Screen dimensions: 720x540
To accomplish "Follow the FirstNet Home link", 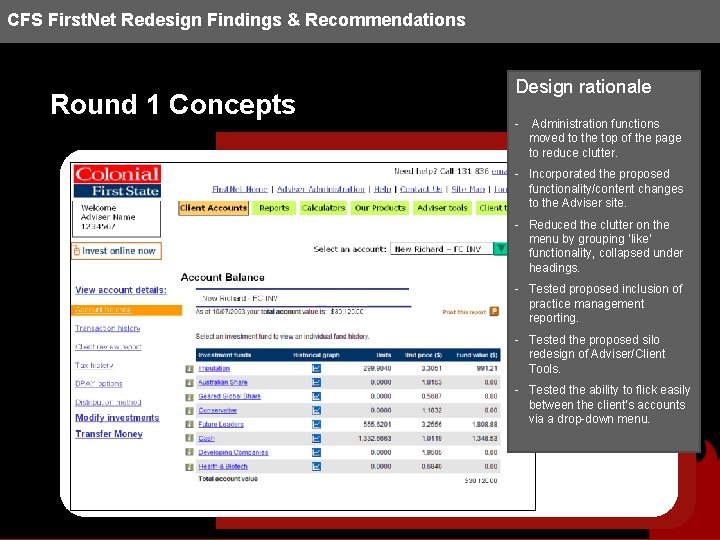I will coord(240,189).
